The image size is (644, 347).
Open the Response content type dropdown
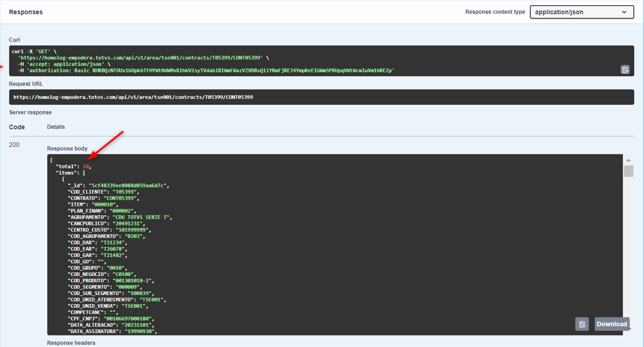[x=581, y=12]
